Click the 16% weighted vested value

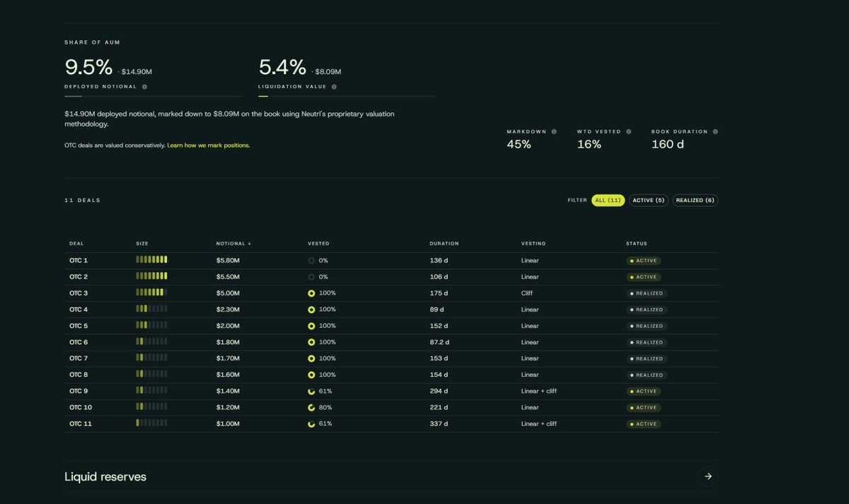589,144
